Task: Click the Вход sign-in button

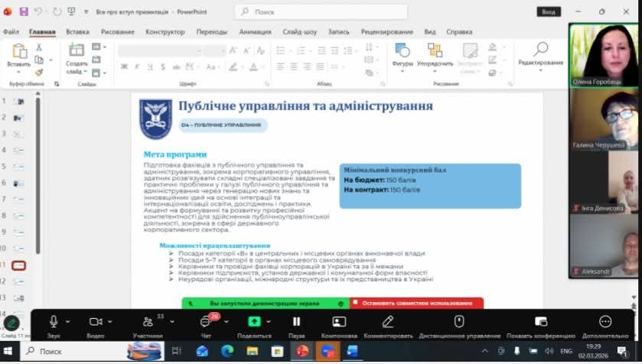Action: tap(548, 11)
